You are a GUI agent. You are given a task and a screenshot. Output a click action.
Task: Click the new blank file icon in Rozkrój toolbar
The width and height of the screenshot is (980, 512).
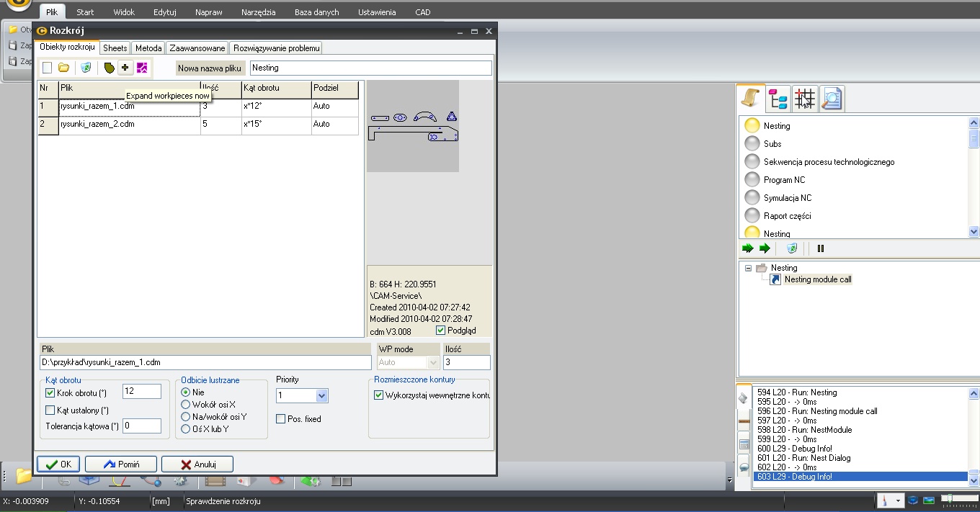coord(47,68)
